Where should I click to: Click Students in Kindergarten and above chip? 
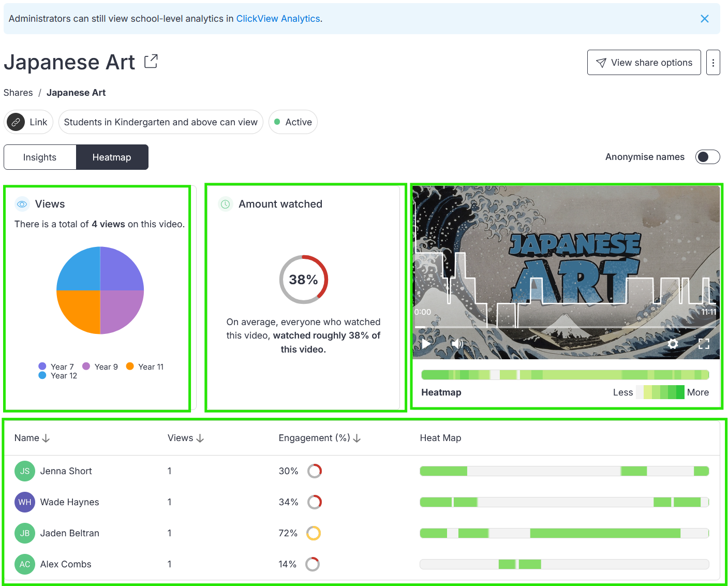click(x=160, y=122)
